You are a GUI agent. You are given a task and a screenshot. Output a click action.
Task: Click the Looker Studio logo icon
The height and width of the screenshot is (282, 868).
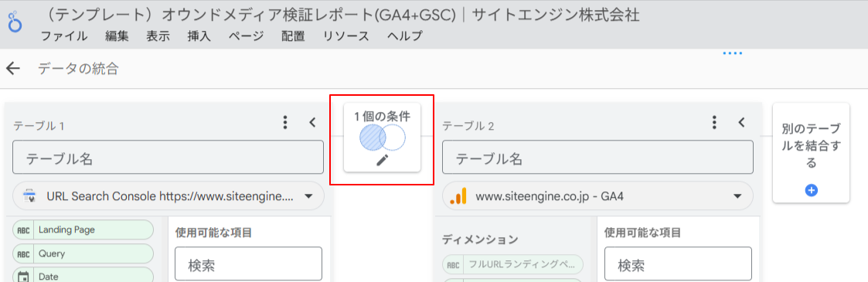[15, 24]
